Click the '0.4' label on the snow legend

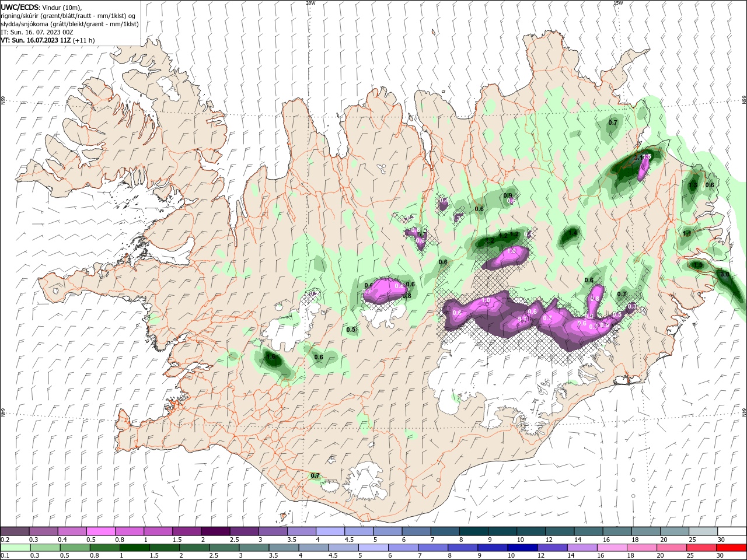[62, 540]
